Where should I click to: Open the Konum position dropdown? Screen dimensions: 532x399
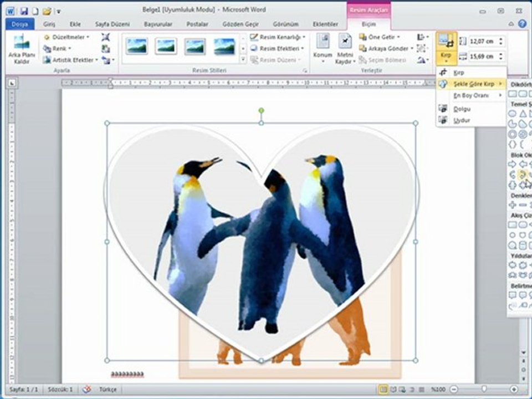click(x=323, y=49)
